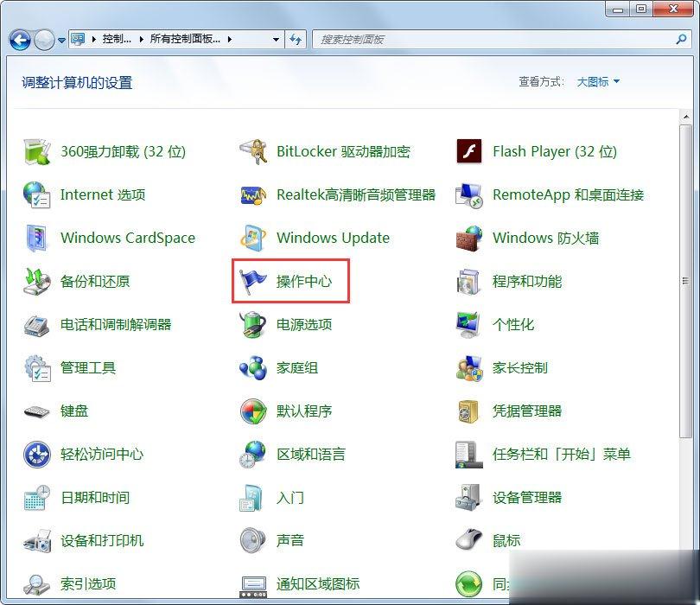The image size is (700, 605).
Task: Click the Forward navigation button
Action: 44,40
